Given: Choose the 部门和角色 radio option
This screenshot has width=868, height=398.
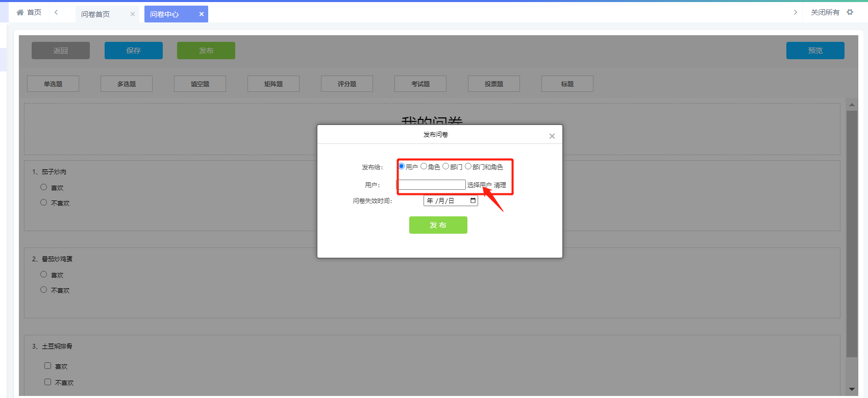Looking at the screenshot, I should click(x=468, y=166).
